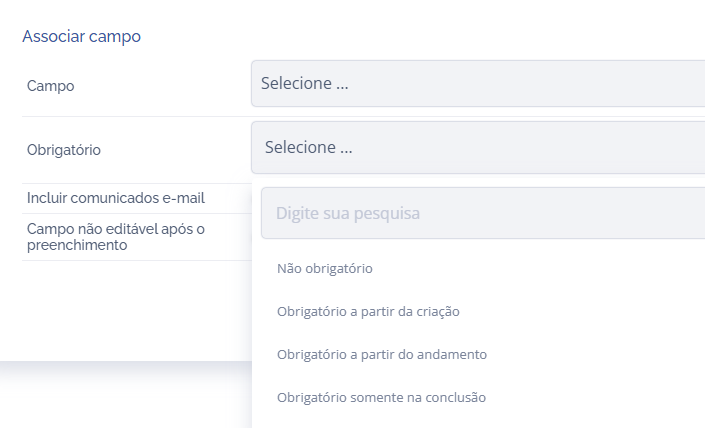This screenshot has width=705, height=428.
Task: Open the Campo "Selecione ..." dropdown
Action: [x=478, y=84]
